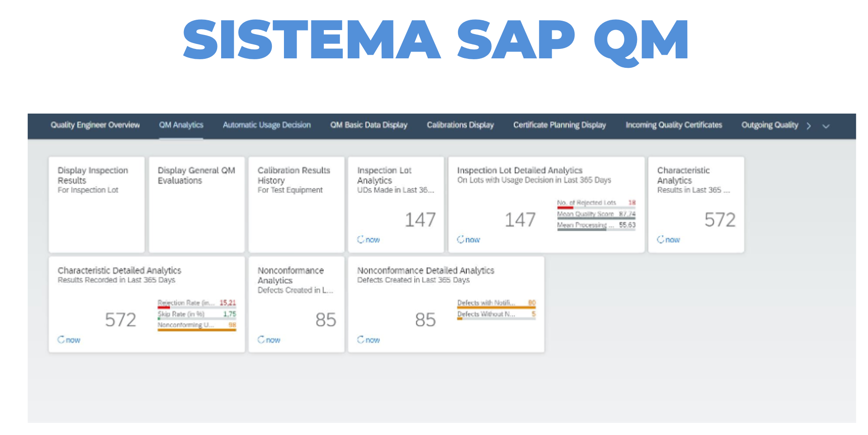Click the Defects with Notifi... row
This screenshot has height=435, width=868.
tap(496, 303)
